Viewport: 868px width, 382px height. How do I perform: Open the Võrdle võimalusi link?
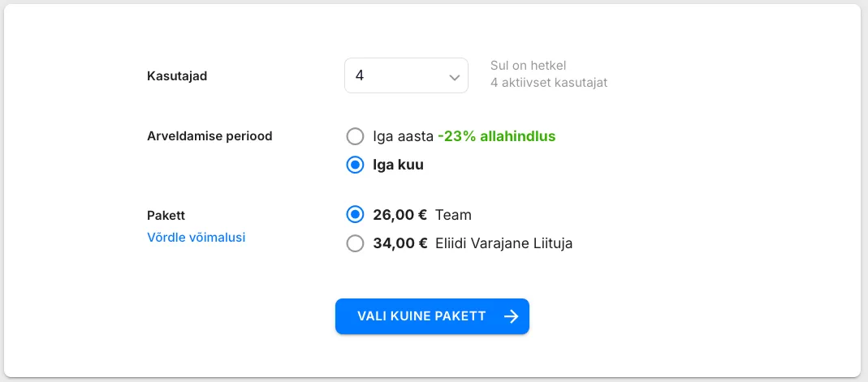coord(196,238)
